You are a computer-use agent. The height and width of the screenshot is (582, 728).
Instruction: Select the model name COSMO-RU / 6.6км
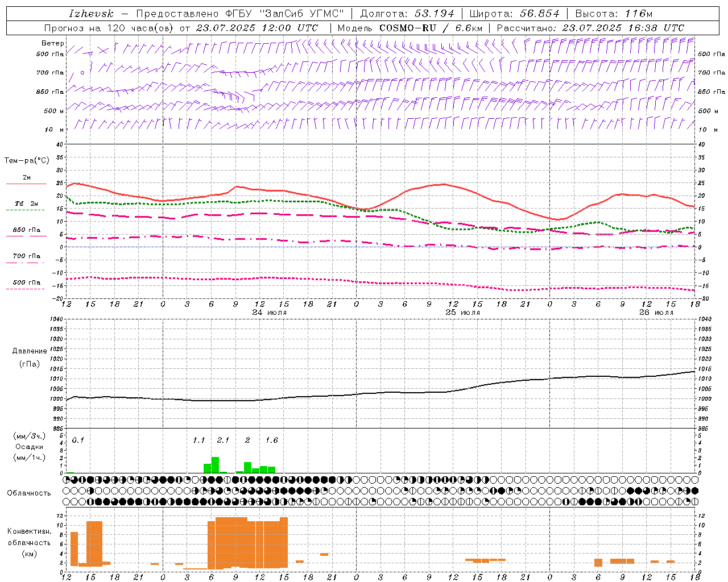tap(431, 28)
